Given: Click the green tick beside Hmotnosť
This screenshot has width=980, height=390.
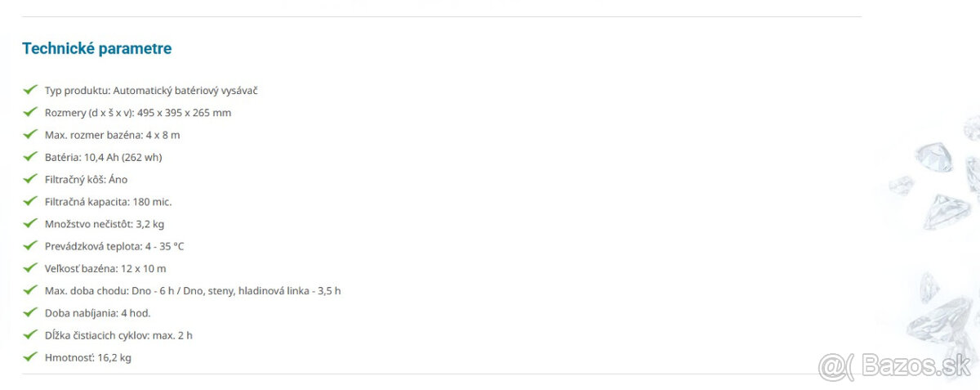Looking at the screenshot, I should pyautogui.click(x=30, y=357).
